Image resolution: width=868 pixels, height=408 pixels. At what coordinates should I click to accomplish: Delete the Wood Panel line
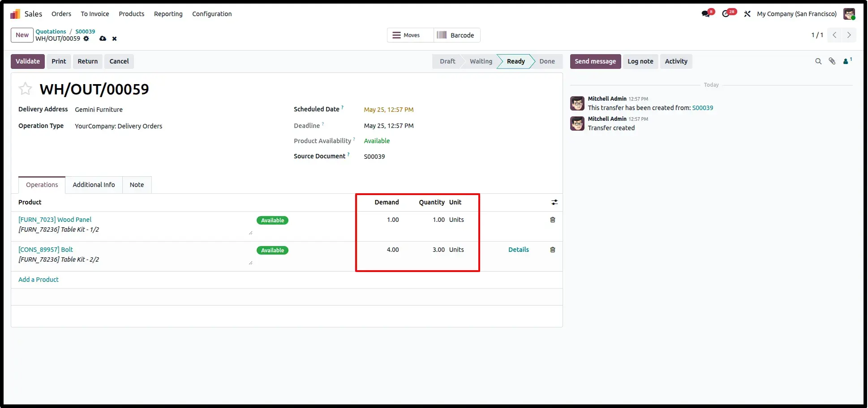[553, 220]
